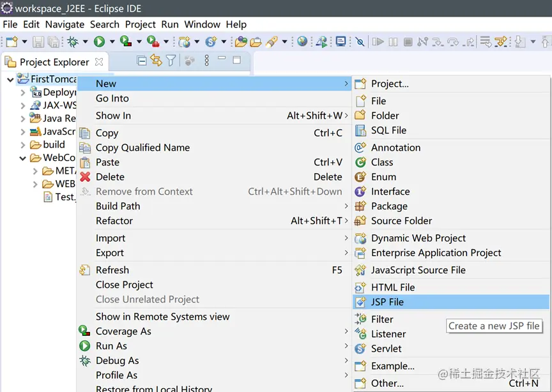552x392 pixels.
Task: Click the Open Console monitor toolbar icon
Action: click(x=341, y=42)
